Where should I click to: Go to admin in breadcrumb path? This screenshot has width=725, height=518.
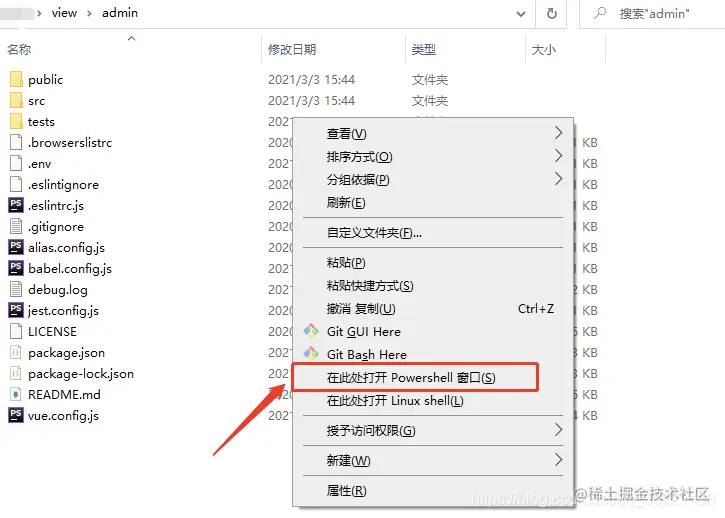pos(120,13)
